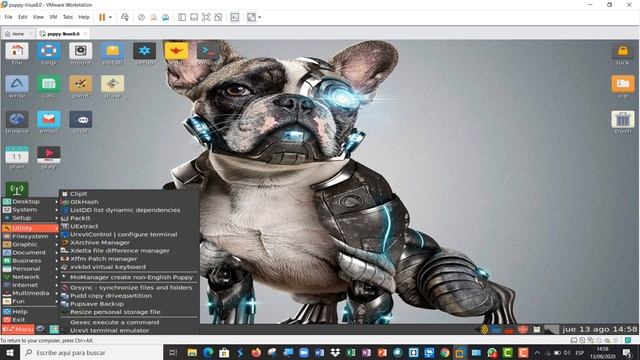640x360 pixels.
Task: Open the 'install' desktop icon
Action: click(112, 52)
